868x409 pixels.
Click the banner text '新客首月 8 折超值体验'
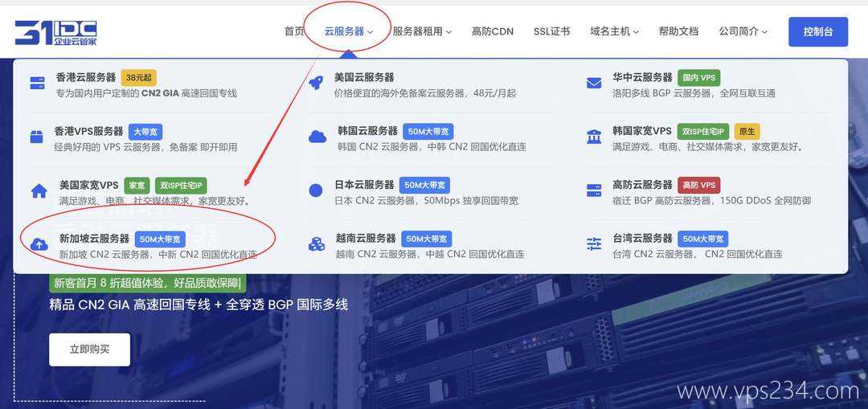109,284
